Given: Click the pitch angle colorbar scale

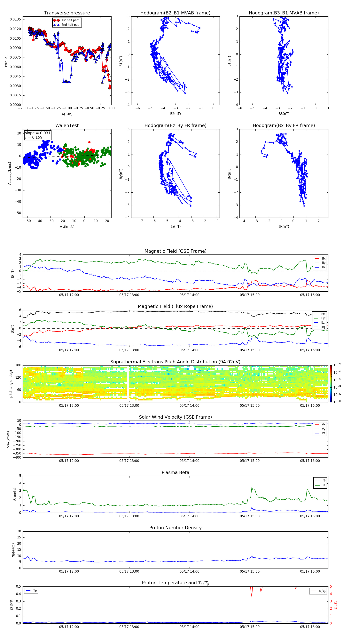Looking at the screenshot, I should (x=331, y=384).
